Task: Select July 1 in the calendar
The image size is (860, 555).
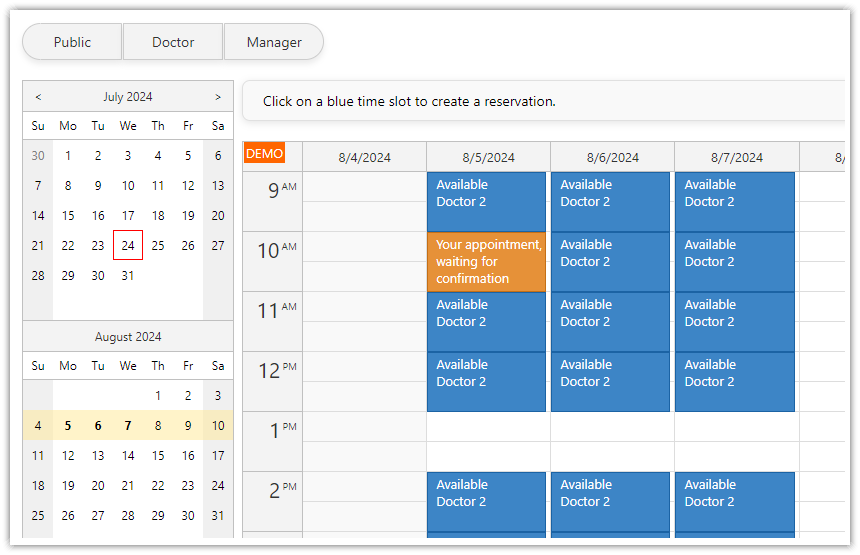Action: coord(68,155)
